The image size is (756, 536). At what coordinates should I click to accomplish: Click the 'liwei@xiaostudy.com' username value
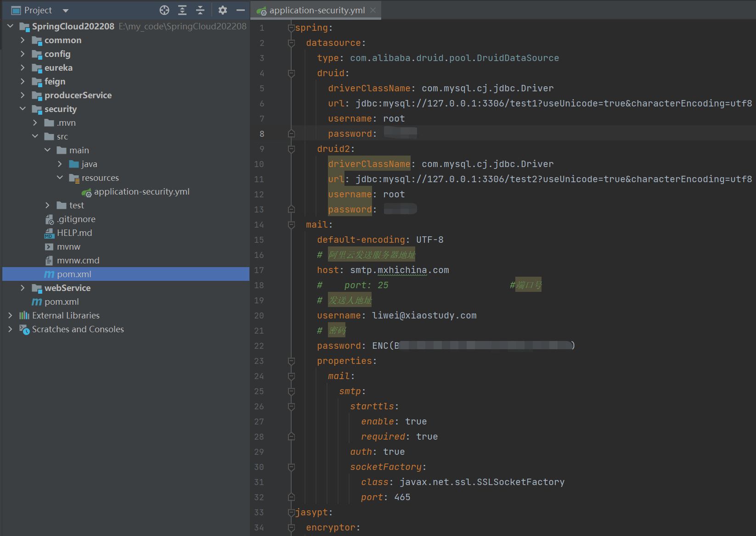[x=424, y=315]
